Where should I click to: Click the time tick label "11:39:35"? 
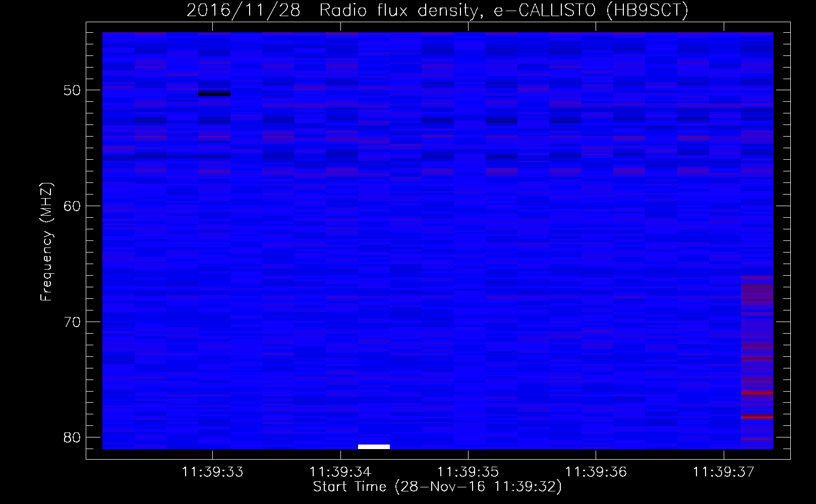pyautogui.click(x=468, y=472)
